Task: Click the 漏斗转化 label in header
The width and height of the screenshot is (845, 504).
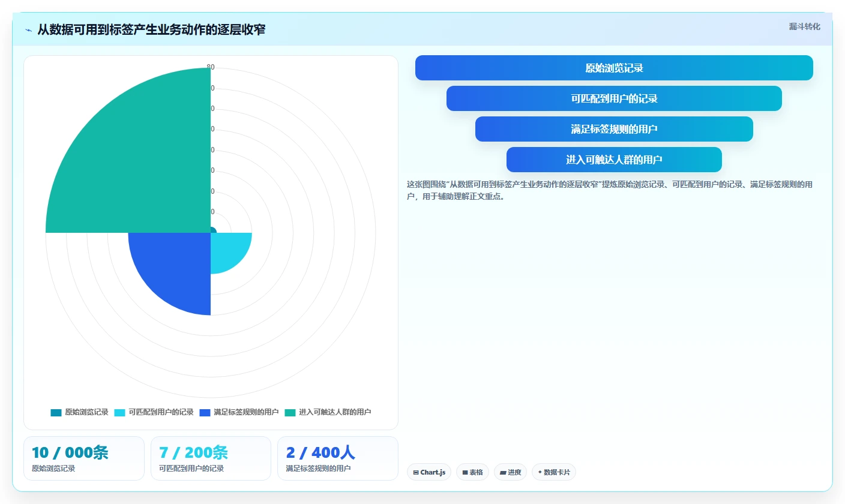Action: click(804, 26)
